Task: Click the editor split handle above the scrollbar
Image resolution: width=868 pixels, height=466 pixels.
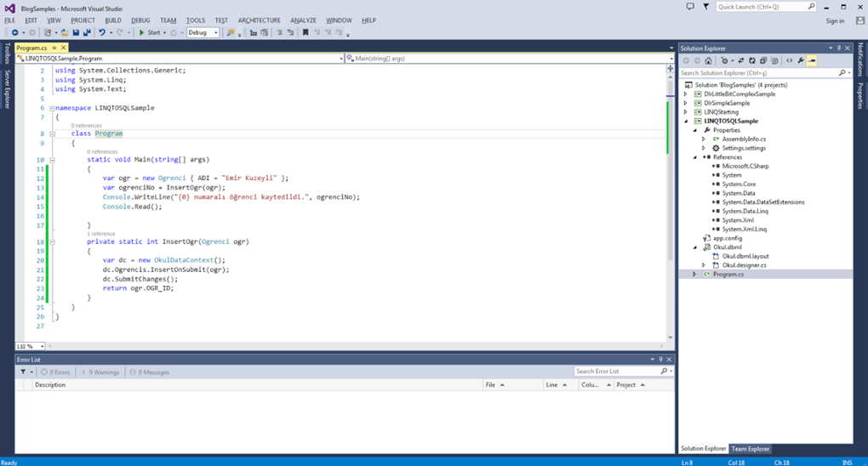Action: click(x=671, y=69)
